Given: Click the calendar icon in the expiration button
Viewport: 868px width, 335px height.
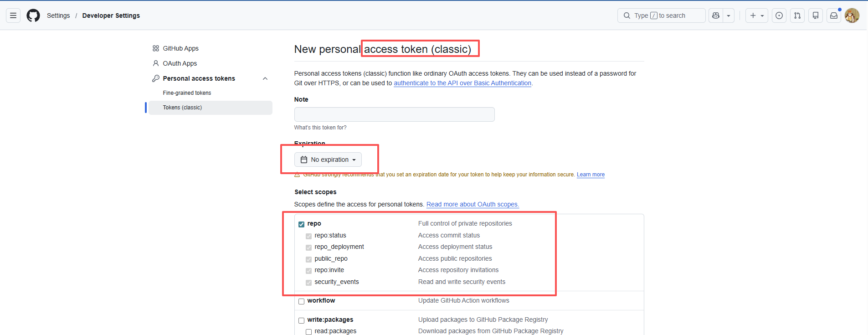Looking at the screenshot, I should coord(304,160).
